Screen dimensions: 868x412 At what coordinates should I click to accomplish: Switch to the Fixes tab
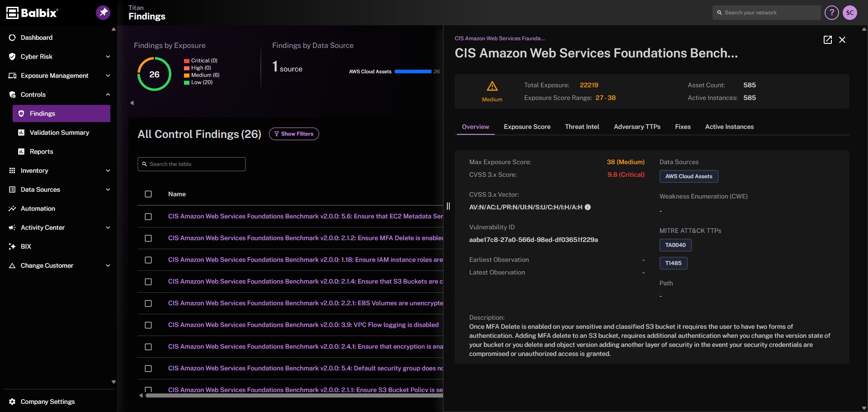point(683,127)
